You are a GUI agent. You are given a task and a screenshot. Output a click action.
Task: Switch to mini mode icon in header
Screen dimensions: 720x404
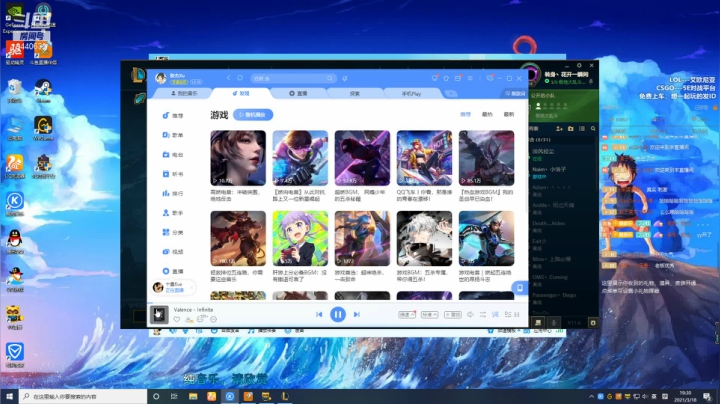tap(489, 79)
